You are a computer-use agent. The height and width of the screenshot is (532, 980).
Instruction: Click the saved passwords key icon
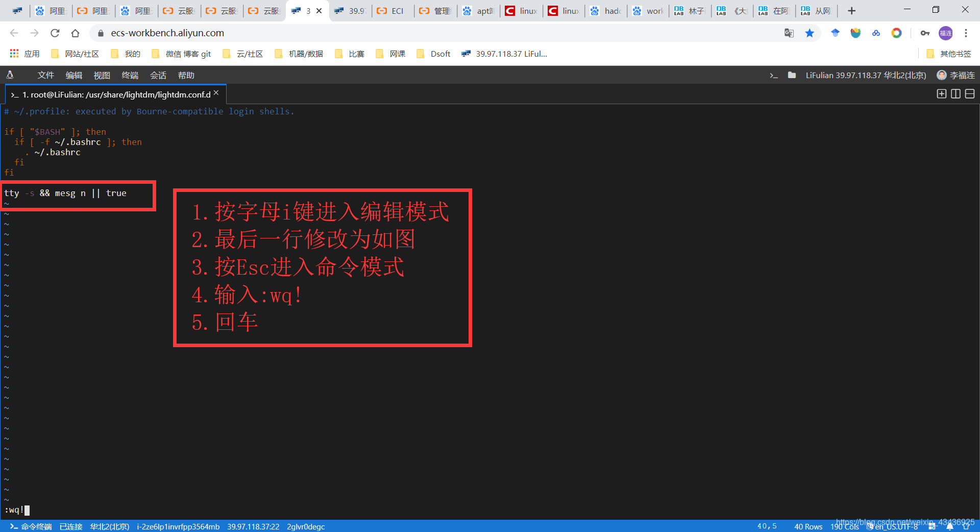(x=925, y=33)
